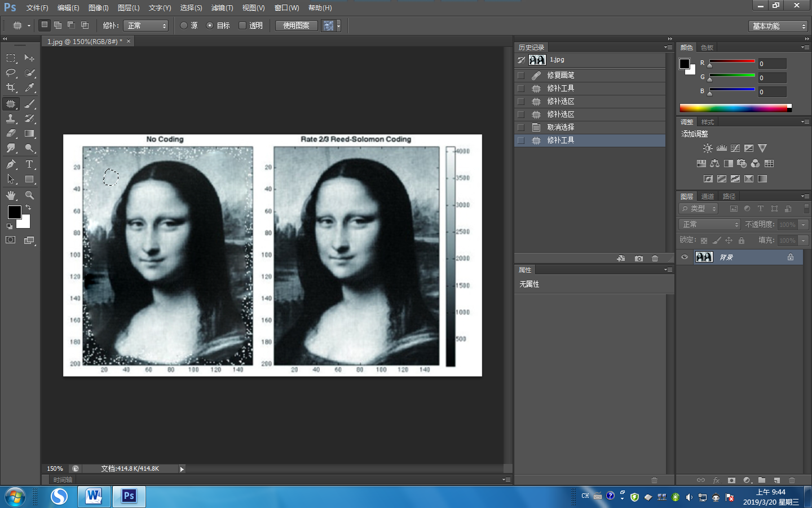Set history brush source at 取消选择

pyautogui.click(x=520, y=127)
